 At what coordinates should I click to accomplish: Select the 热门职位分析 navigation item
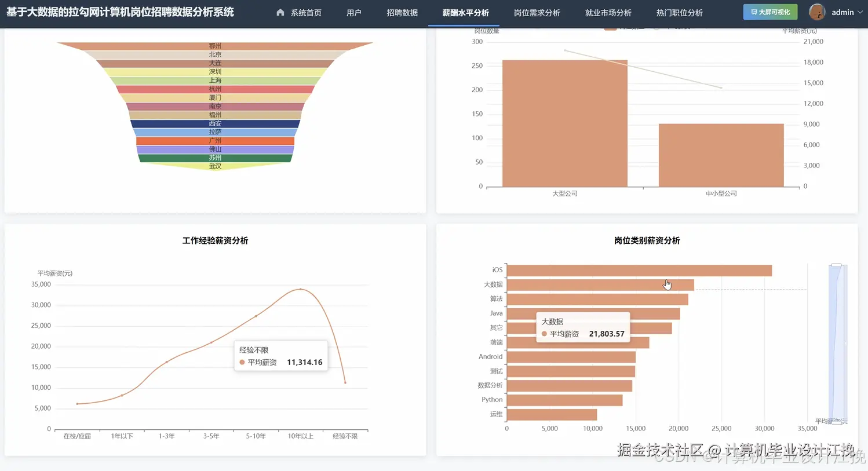(679, 12)
